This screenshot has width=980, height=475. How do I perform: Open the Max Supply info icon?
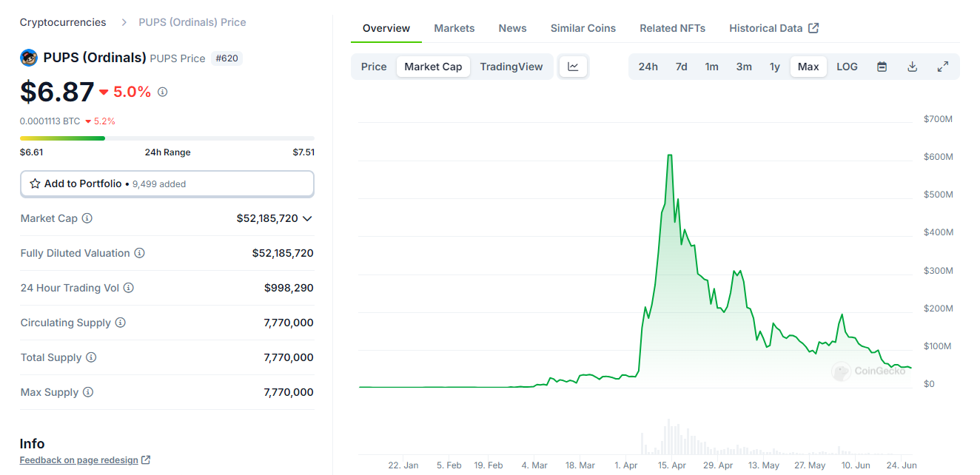coord(88,392)
